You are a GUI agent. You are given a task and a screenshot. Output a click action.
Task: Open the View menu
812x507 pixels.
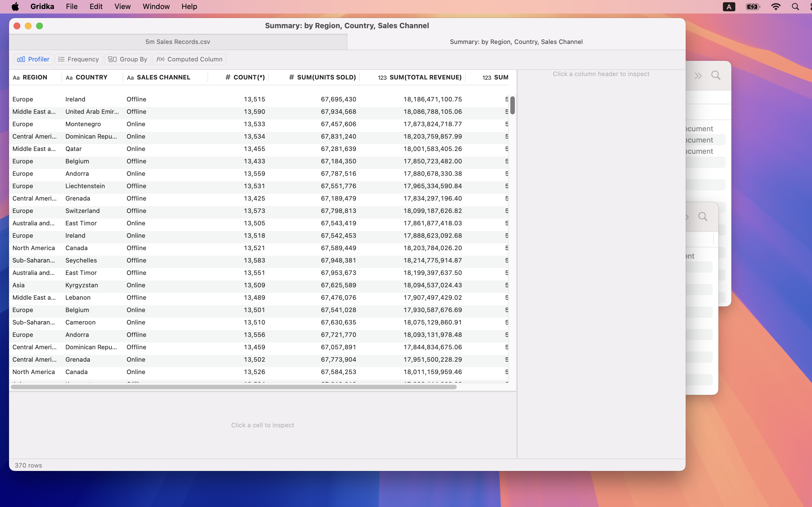coord(122,6)
